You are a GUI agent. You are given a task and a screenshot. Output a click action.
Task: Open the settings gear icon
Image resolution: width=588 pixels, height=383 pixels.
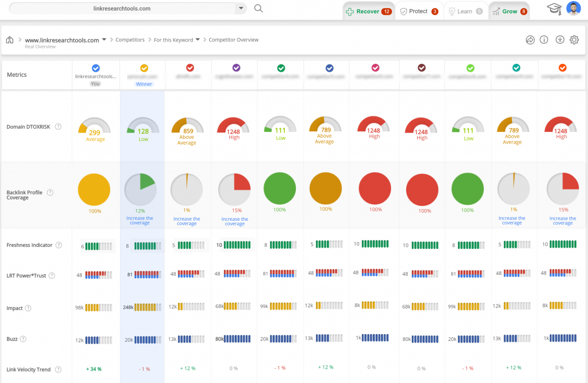point(574,40)
